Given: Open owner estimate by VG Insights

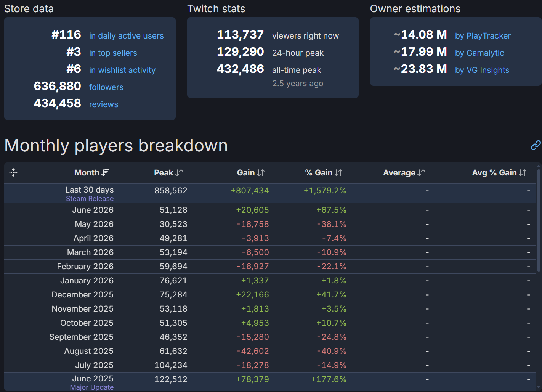Looking at the screenshot, I should [x=482, y=70].
